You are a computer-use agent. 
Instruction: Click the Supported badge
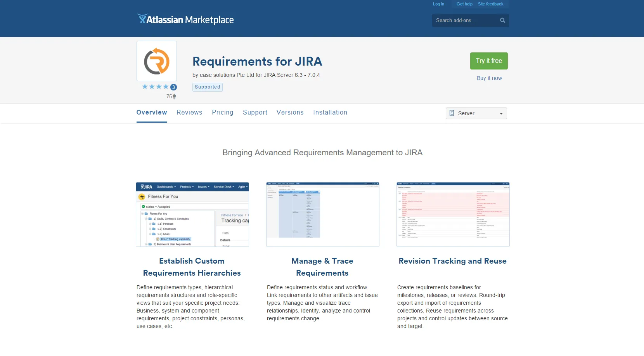point(208,87)
